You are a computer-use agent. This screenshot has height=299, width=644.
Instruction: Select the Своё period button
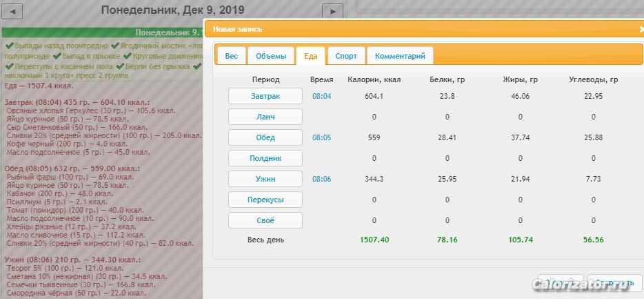pyautogui.click(x=265, y=220)
